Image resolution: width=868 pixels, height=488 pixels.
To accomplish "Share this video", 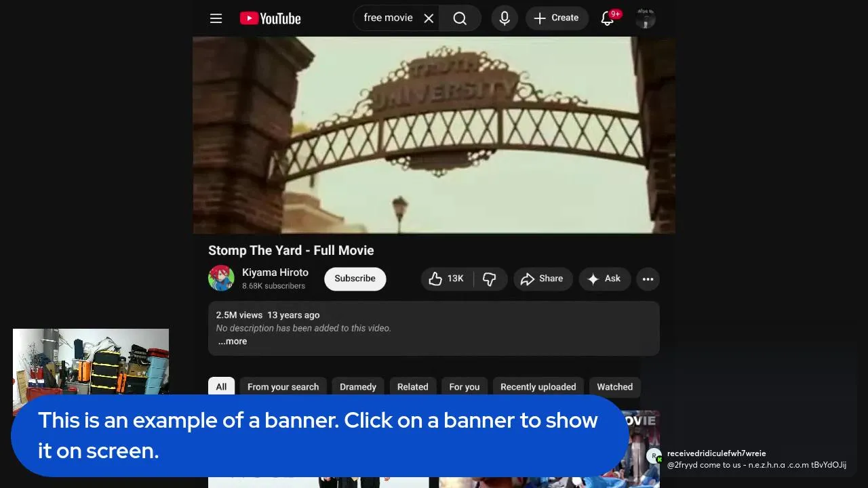I will click(542, 279).
